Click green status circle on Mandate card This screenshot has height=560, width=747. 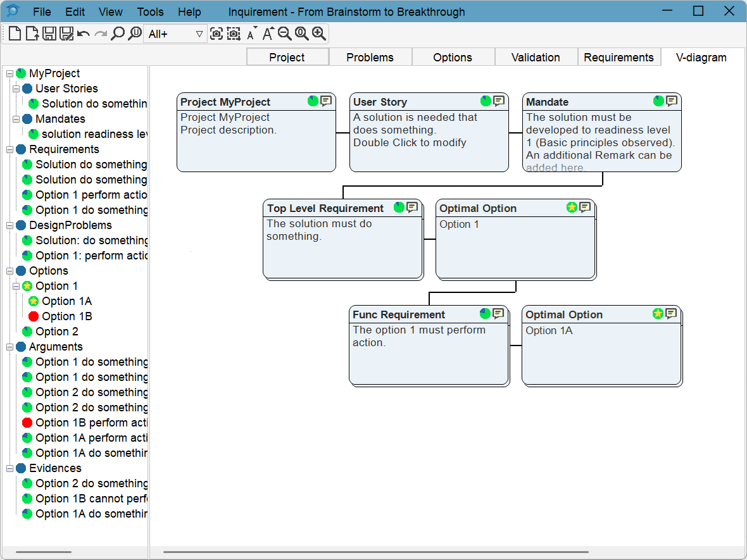658,101
